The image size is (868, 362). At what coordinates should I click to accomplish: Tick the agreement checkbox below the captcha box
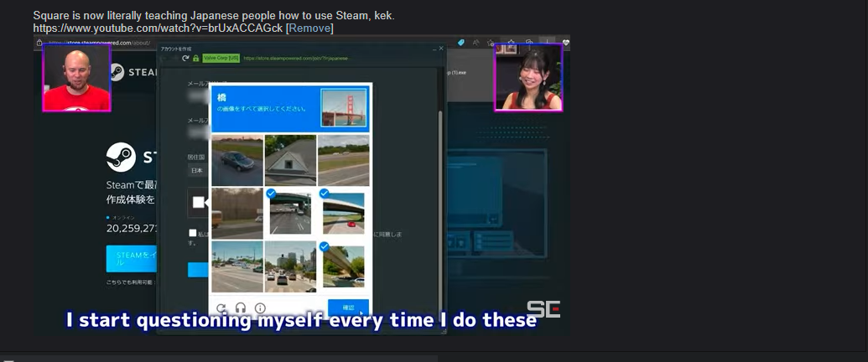click(192, 233)
